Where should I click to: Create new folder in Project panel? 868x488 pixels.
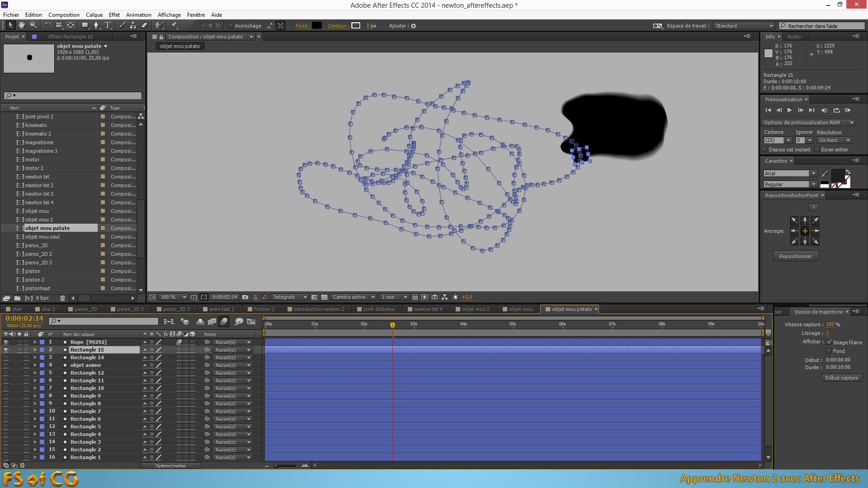tap(17, 298)
